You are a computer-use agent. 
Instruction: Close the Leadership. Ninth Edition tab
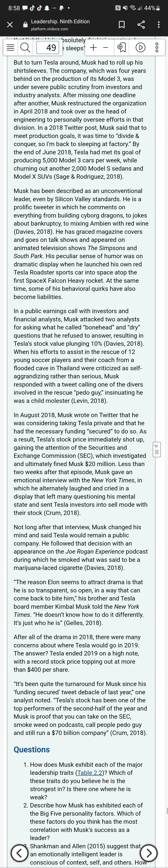point(10,25)
